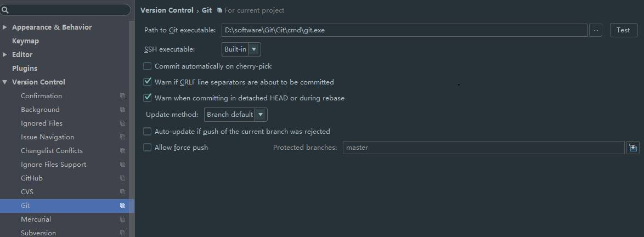Enable Allow force push checkbox
Viewport: 644px width, 237px height.
(147, 148)
